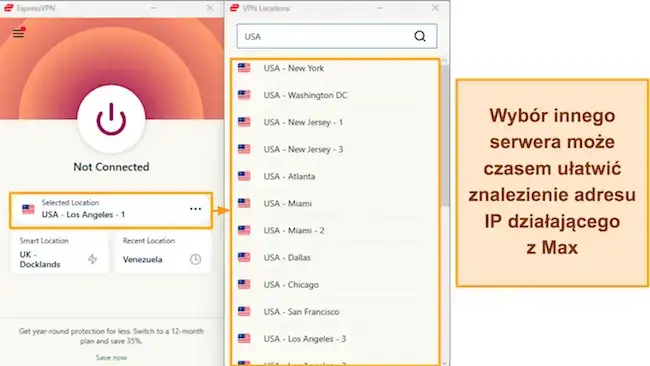The image size is (650, 366).
Task: Click the Save now link
Action: pos(111,357)
